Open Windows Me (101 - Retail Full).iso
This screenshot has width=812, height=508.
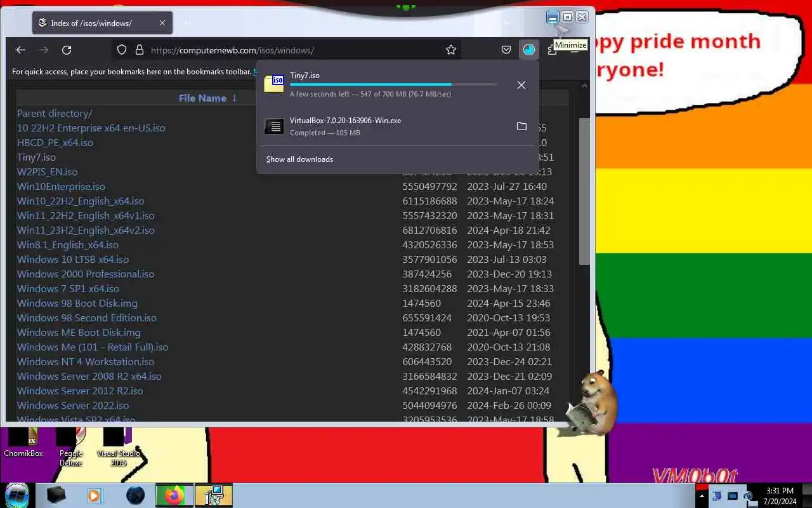tap(93, 347)
